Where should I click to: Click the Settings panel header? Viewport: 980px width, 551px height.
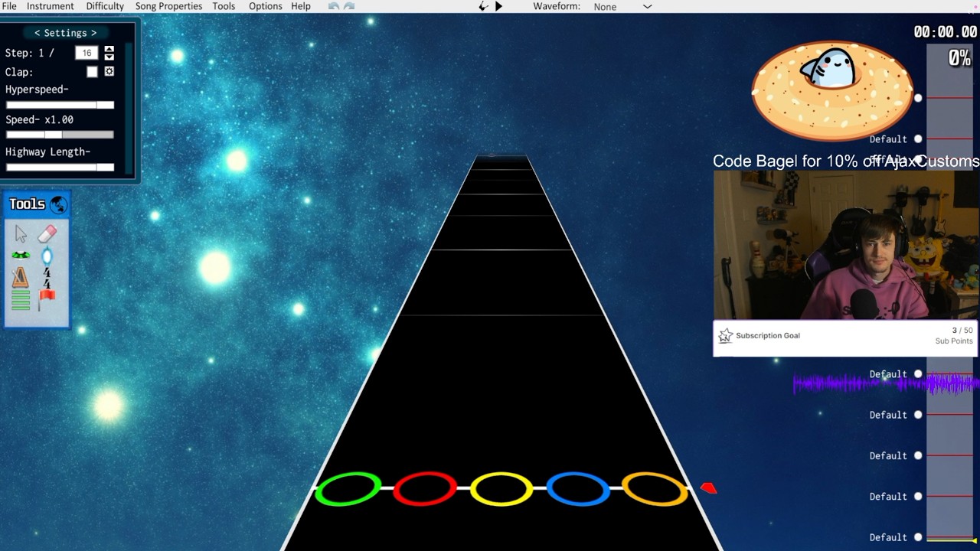click(x=66, y=33)
